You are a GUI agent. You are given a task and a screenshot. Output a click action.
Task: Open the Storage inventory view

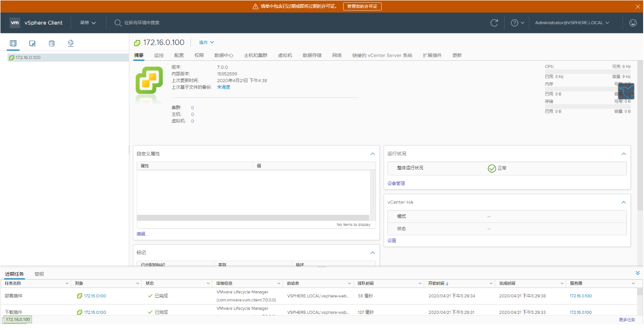(51, 43)
